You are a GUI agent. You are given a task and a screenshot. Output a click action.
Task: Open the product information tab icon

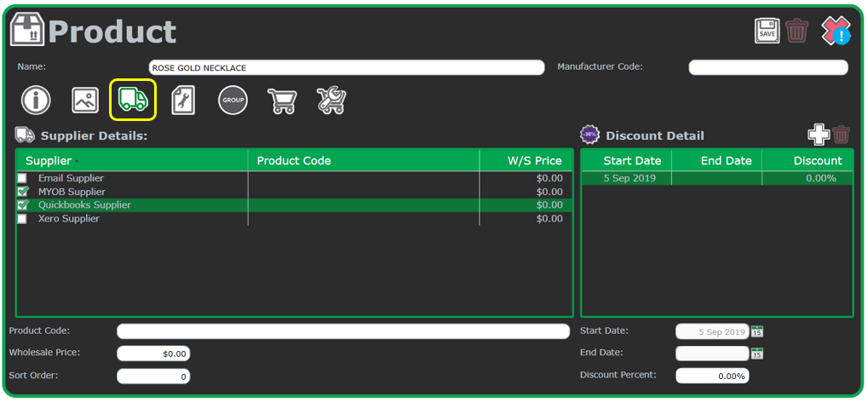click(x=36, y=101)
